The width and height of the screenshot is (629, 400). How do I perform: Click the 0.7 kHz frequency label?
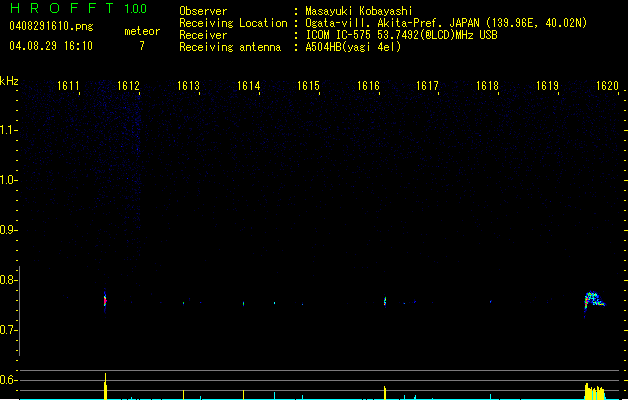click(8, 330)
